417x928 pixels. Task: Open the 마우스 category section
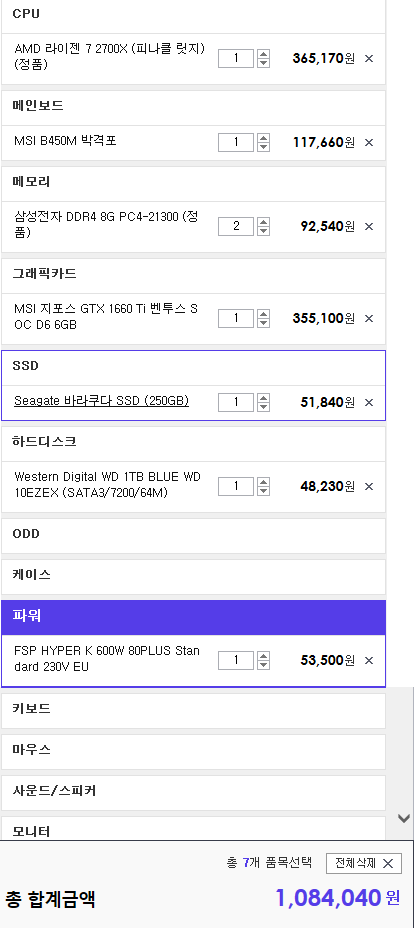point(193,752)
